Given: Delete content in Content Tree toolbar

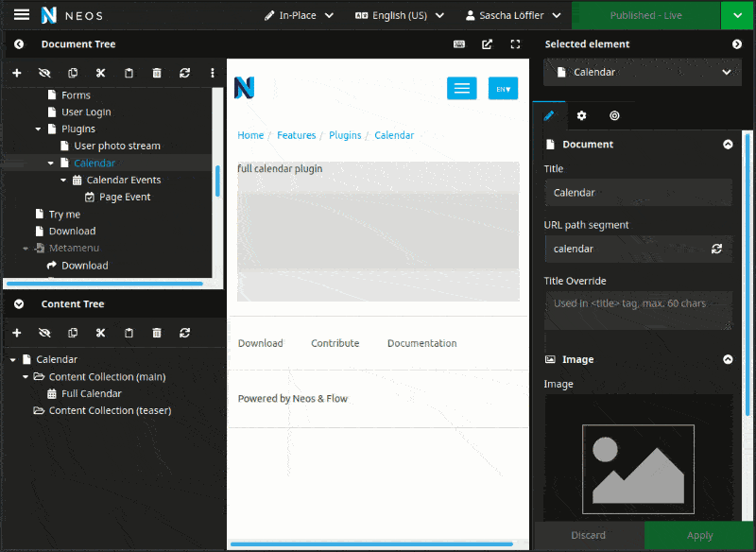Looking at the screenshot, I should coord(157,333).
